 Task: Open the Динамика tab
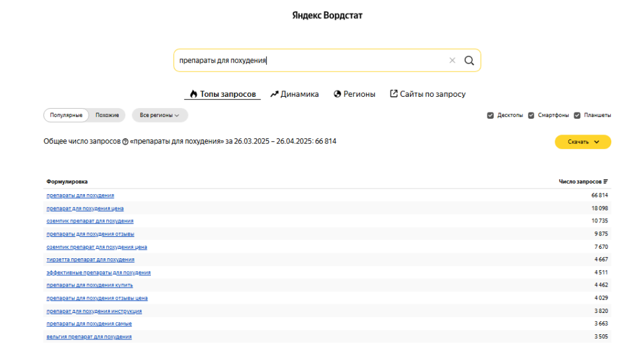point(294,94)
